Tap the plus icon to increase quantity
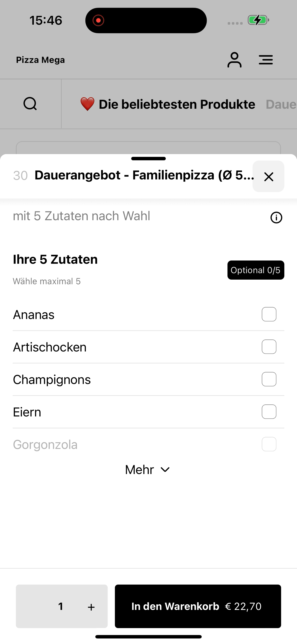The width and height of the screenshot is (297, 644). click(91, 607)
